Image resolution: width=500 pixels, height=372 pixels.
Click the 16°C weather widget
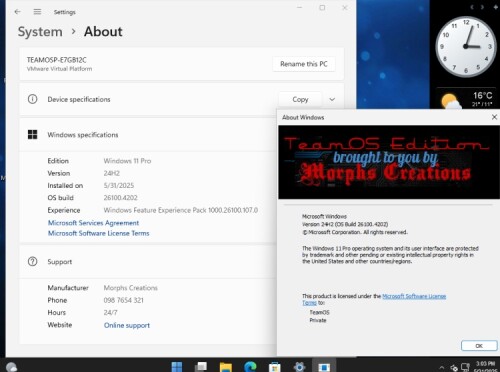pos(466,99)
